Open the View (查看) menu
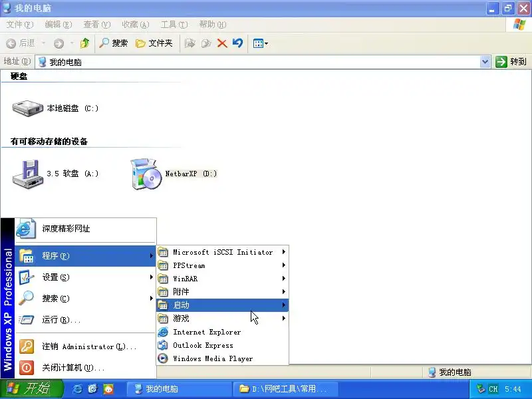The image size is (532, 399). coord(97,25)
